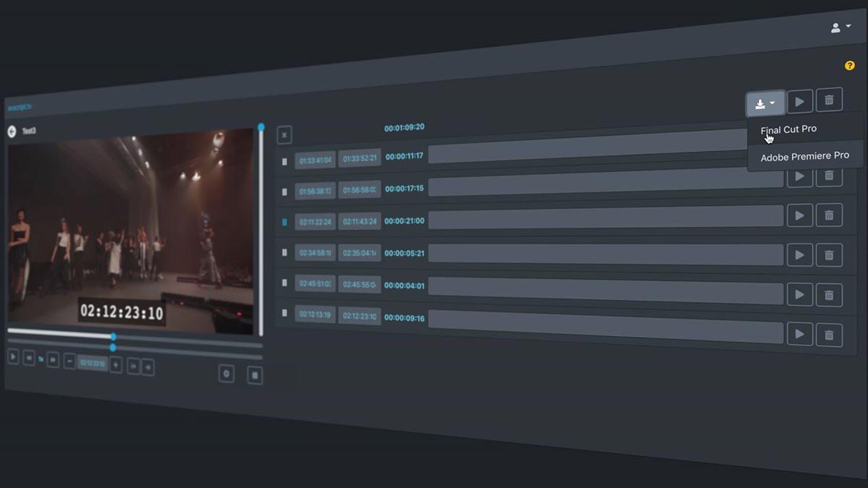Step timecode back with minus button

[x=69, y=361]
